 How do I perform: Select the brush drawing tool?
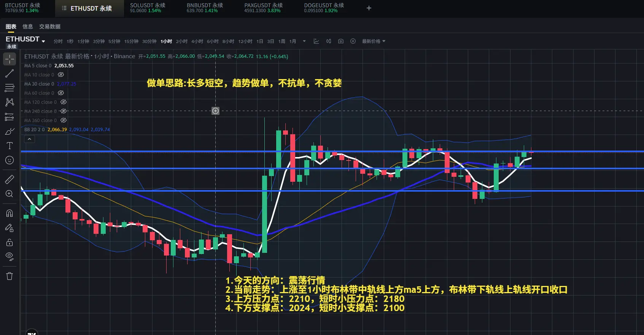tap(10, 132)
